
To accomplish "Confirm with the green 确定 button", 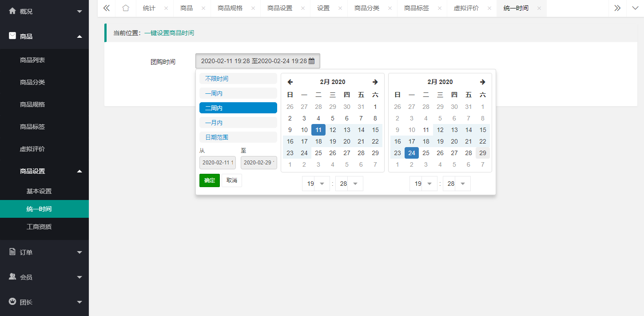I will [210, 180].
